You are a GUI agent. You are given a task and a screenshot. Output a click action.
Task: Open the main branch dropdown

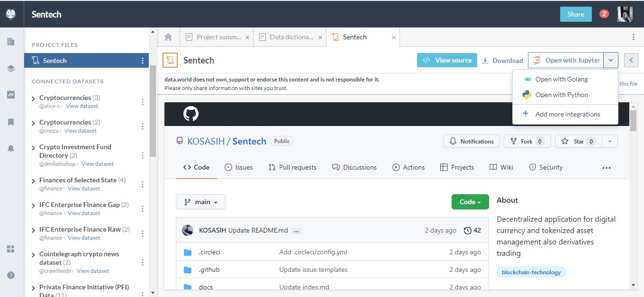(200, 202)
